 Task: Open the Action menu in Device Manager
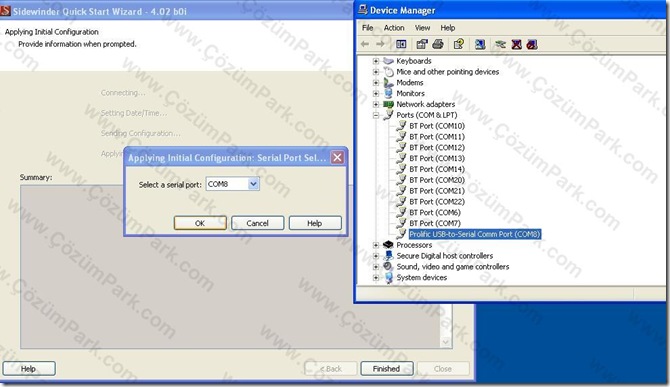(x=394, y=28)
